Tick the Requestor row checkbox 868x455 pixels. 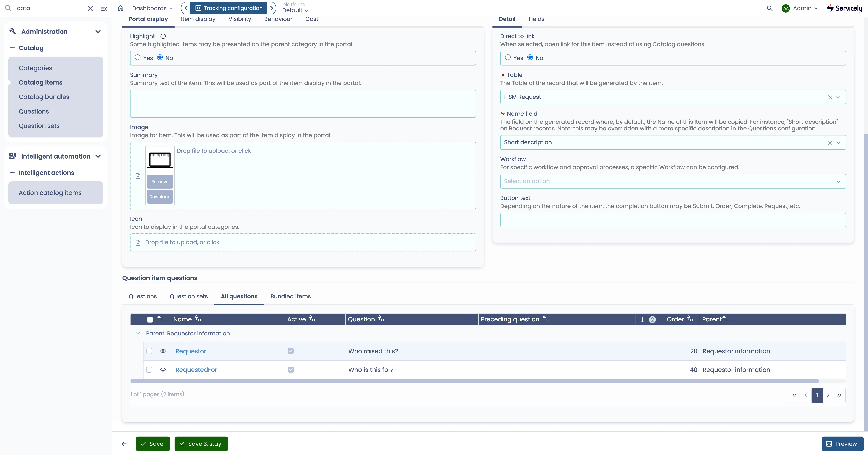point(149,351)
